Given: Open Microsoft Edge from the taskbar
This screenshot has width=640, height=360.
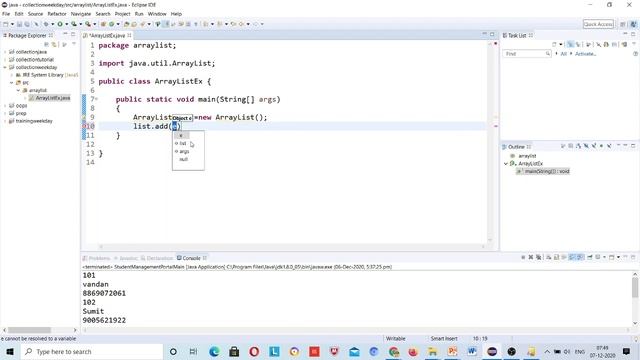Looking at the screenshot, I should [214, 351].
